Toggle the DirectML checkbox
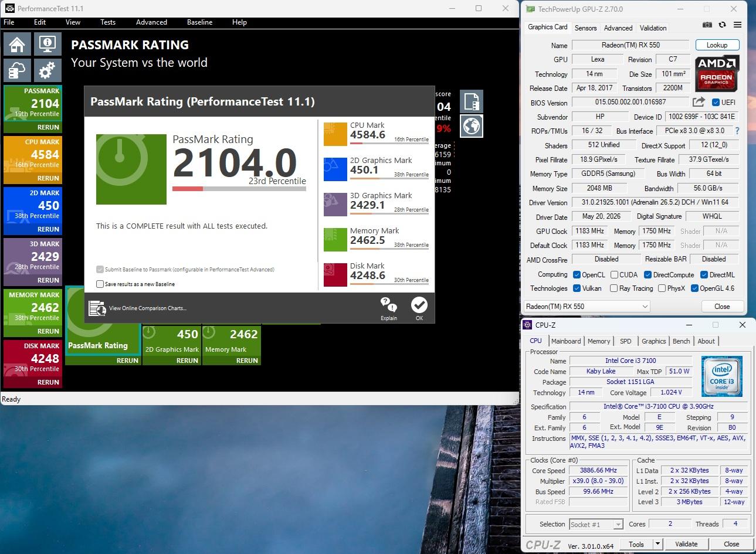Screen dimensions: 756x554 pos(704,275)
